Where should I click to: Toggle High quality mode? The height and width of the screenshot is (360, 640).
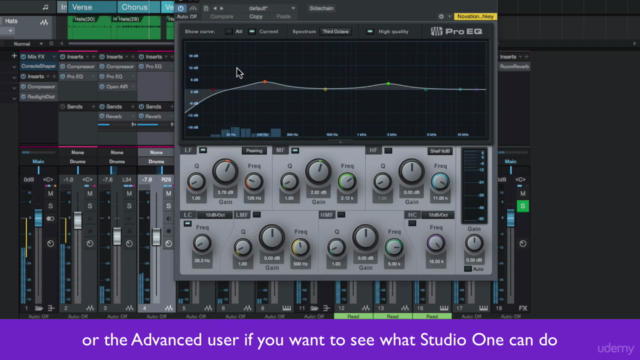coord(370,31)
